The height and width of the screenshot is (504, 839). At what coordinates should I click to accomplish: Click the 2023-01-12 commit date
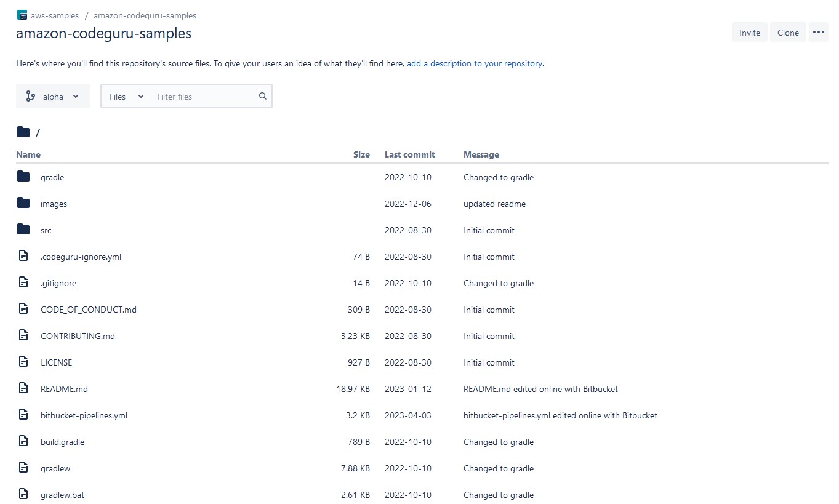click(x=408, y=389)
